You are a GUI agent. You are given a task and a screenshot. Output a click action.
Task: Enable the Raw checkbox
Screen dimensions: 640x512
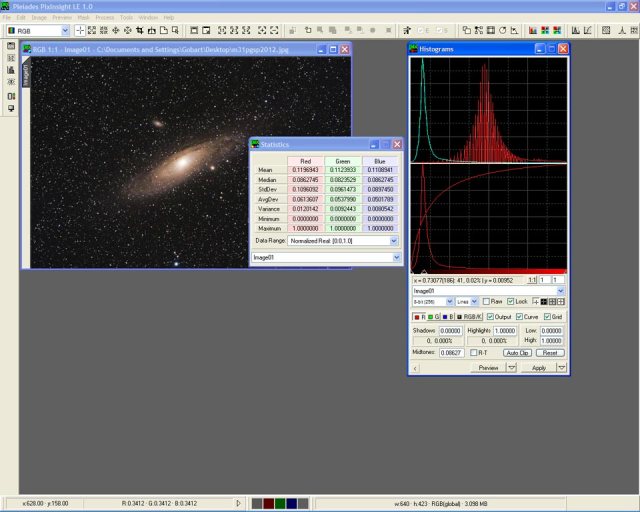tap(486, 301)
